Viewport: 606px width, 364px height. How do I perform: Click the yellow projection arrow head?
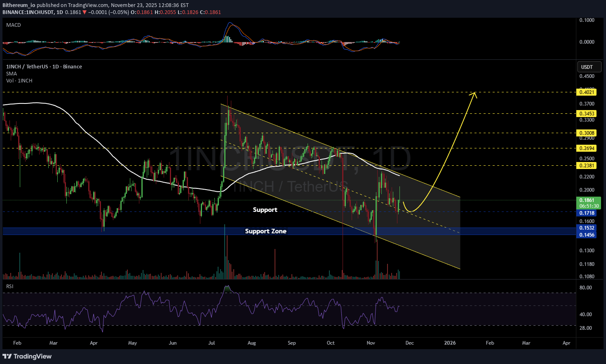tap(475, 94)
